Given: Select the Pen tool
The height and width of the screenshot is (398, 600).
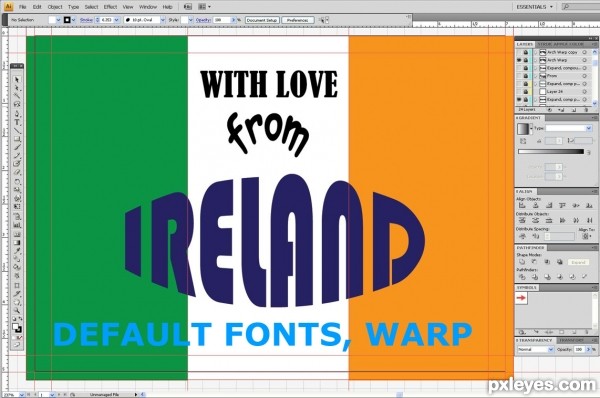Looking at the screenshot, I should click(16, 114).
